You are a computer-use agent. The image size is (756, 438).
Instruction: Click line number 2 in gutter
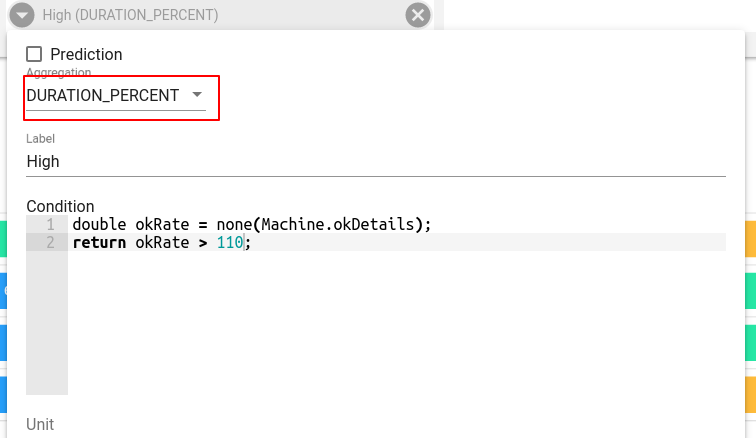point(48,243)
